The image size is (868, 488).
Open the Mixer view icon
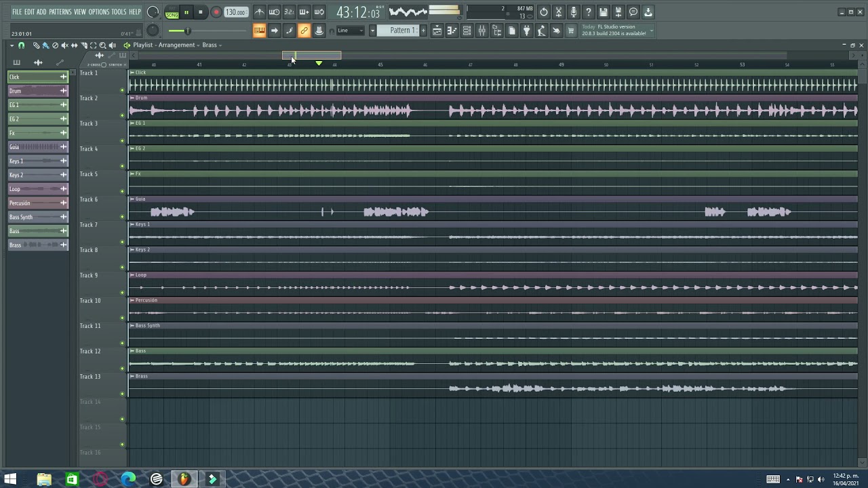click(x=481, y=30)
